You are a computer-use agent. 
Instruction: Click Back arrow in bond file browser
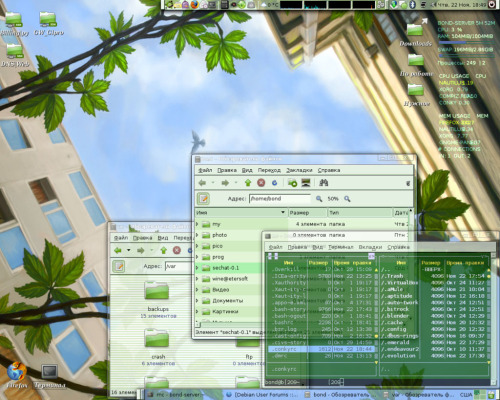pos(202,183)
